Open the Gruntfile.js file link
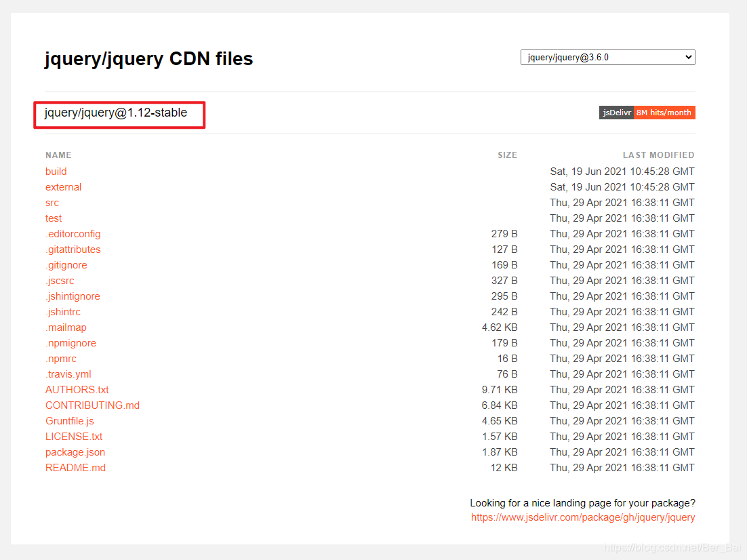Viewport: 747px width, 560px height. tap(70, 421)
